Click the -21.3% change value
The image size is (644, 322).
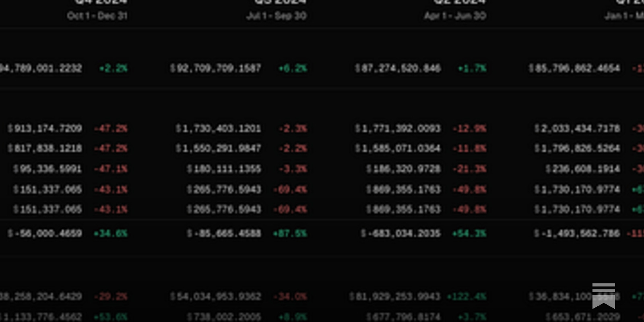pyautogui.click(x=469, y=169)
